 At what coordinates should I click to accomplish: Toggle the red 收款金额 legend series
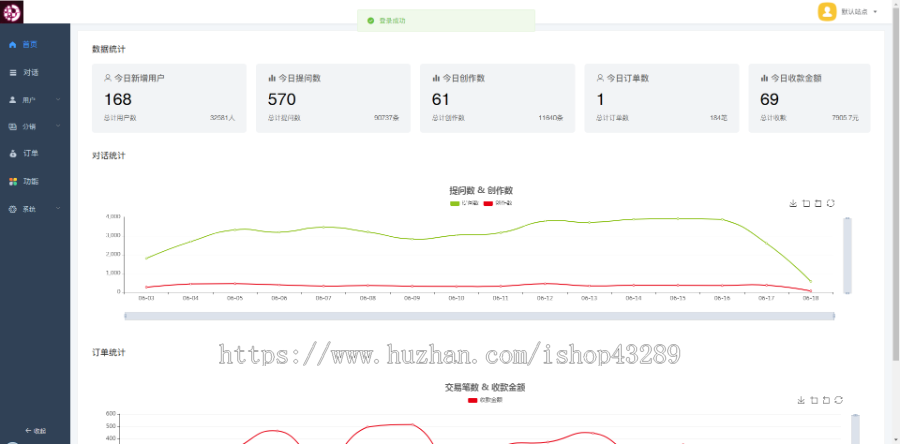coord(486,400)
